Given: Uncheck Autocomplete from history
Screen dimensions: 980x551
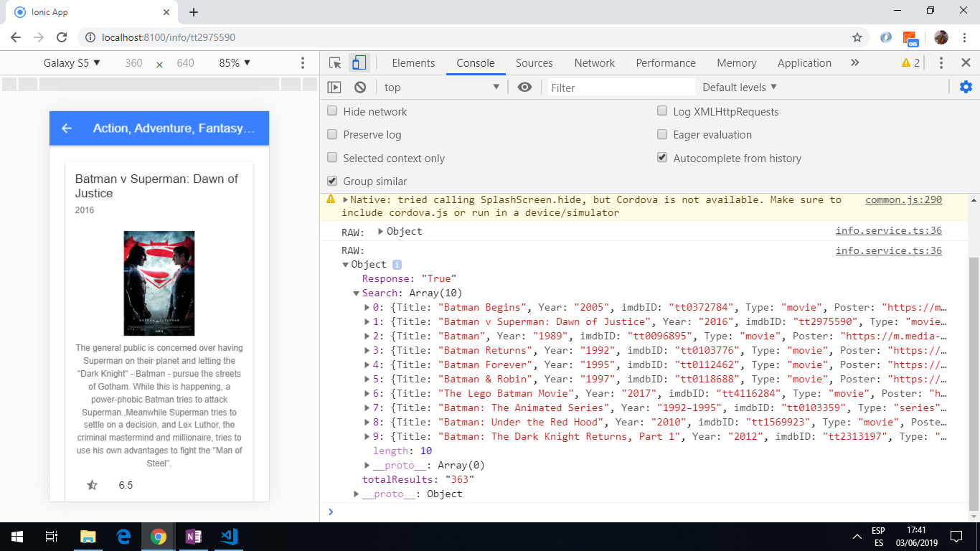Looking at the screenshot, I should pos(662,158).
